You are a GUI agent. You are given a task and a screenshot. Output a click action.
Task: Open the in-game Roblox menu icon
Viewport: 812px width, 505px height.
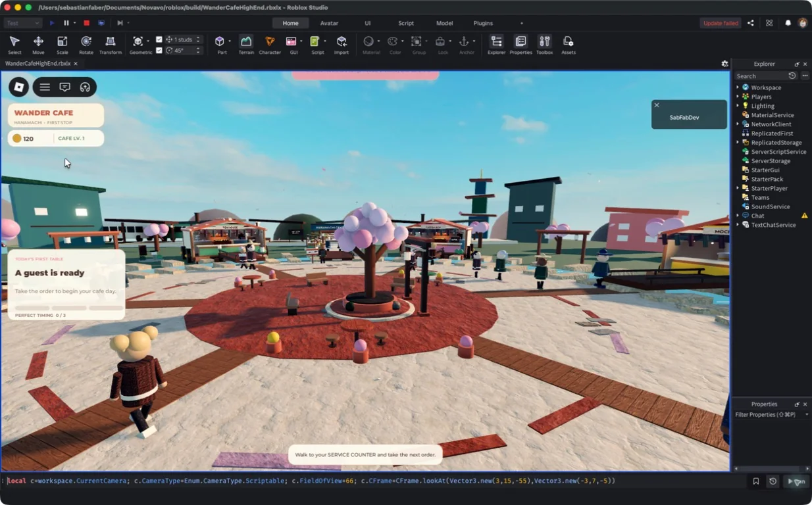tap(19, 87)
